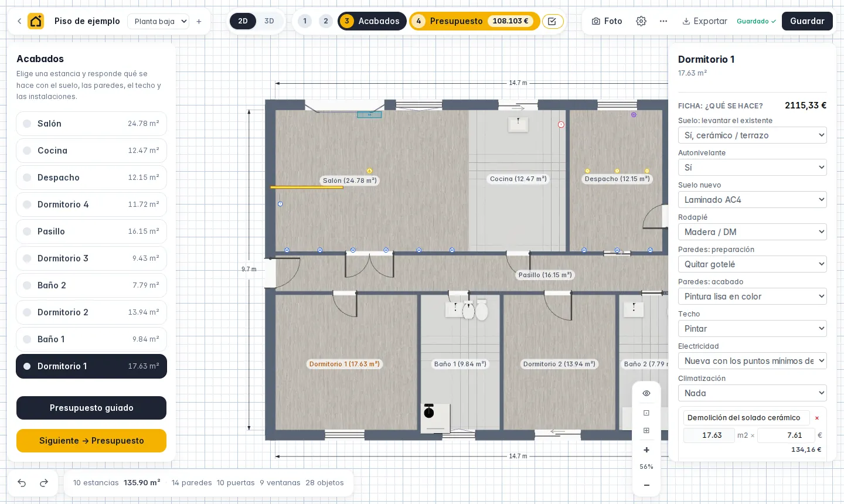Open the three-dot more options menu
Image resolution: width=844 pixels, height=504 pixels.
click(663, 21)
